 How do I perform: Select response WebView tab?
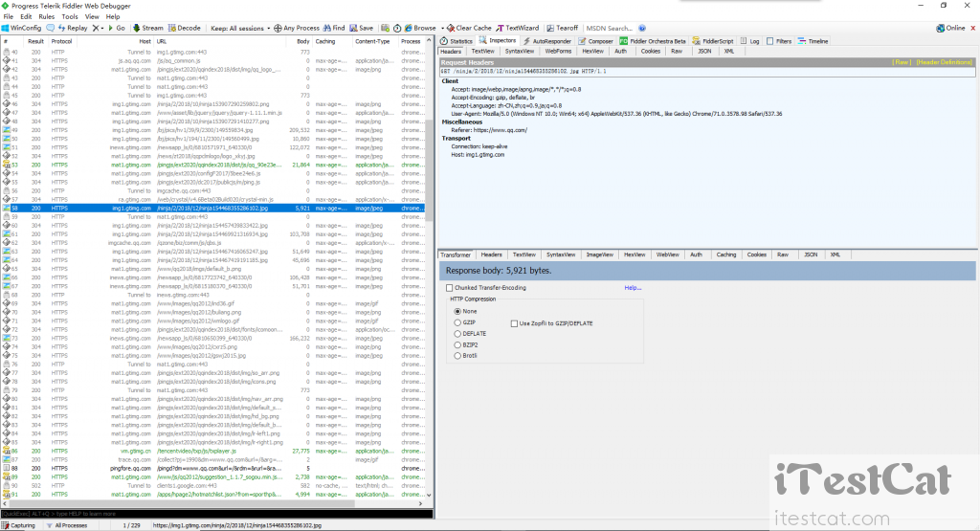pyautogui.click(x=667, y=254)
